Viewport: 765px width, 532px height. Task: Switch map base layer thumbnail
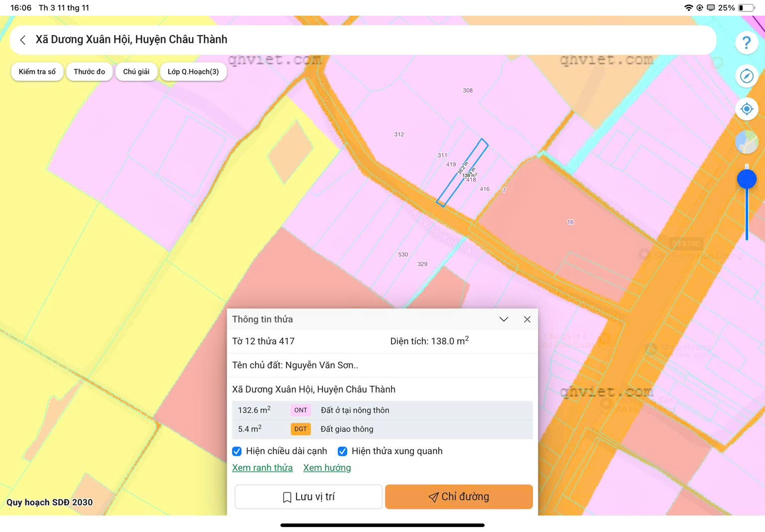746,142
